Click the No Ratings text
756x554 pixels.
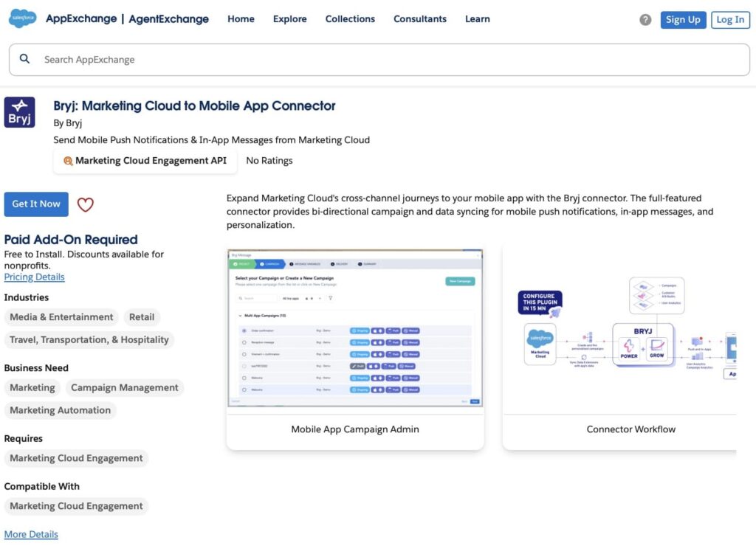point(269,161)
